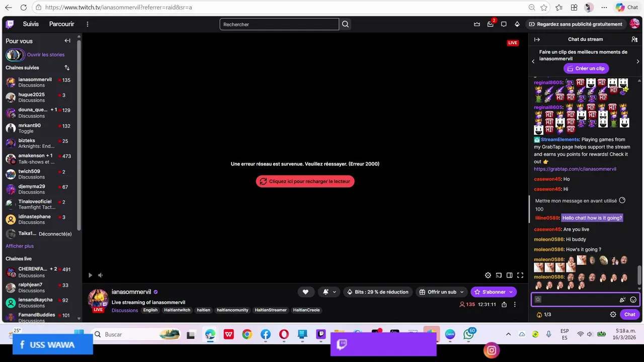Open top navigation more dots menu
This screenshot has width=644, height=362.
click(x=87, y=24)
